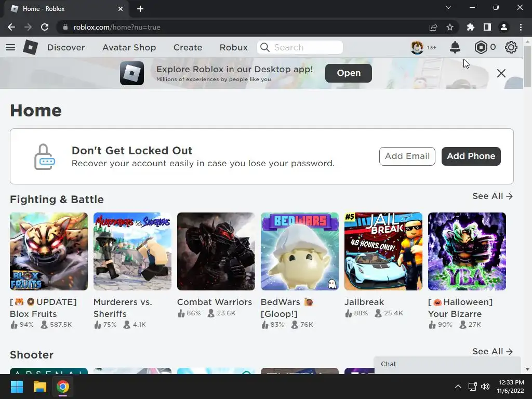Click scrollbar down arrow
This screenshot has height=399, width=532.
pos(527,369)
